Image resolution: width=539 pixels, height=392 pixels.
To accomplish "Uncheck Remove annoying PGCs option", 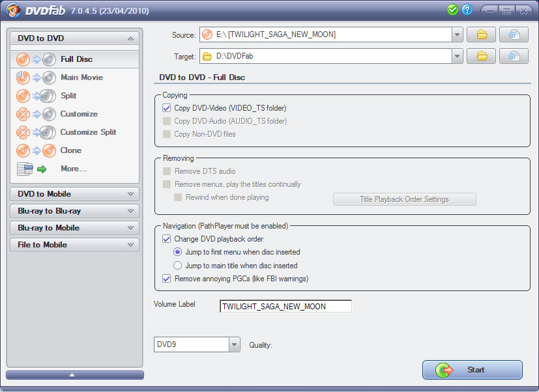I will click(166, 278).
